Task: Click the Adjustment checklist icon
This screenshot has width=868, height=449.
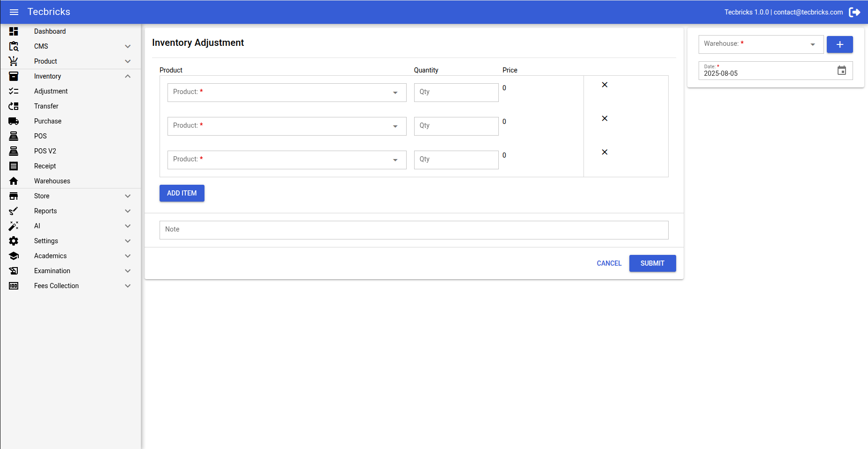Action: 14,91
